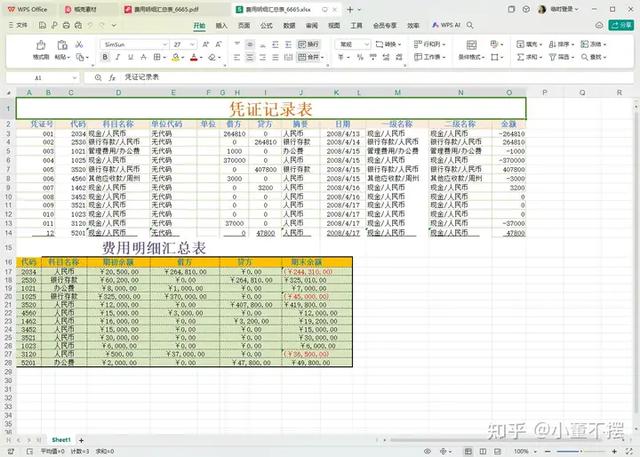Click the cloud sync icon near share button
This screenshot has height=457, width=640.
(599, 25)
